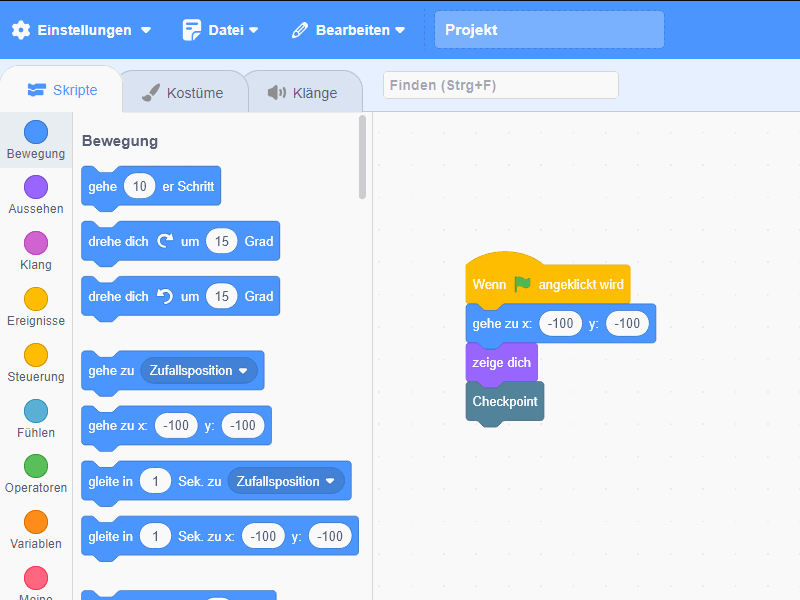The image size is (800, 600).
Task: Click the Checkpoint block in workspace
Action: (x=505, y=402)
